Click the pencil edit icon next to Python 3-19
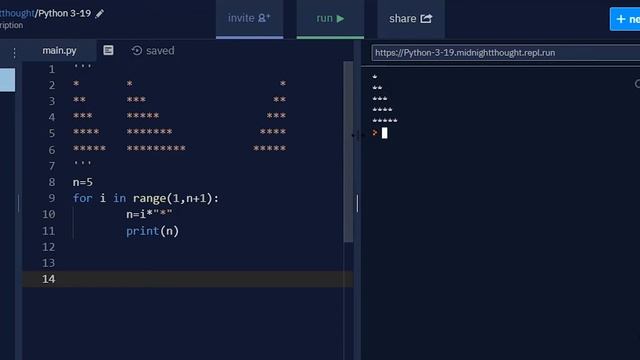 (x=100, y=14)
